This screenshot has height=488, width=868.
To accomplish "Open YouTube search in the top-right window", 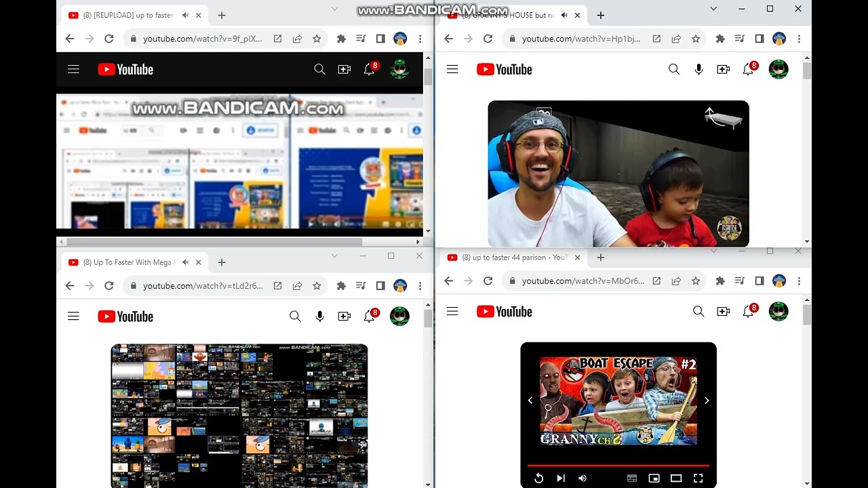I will click(674, 69).
